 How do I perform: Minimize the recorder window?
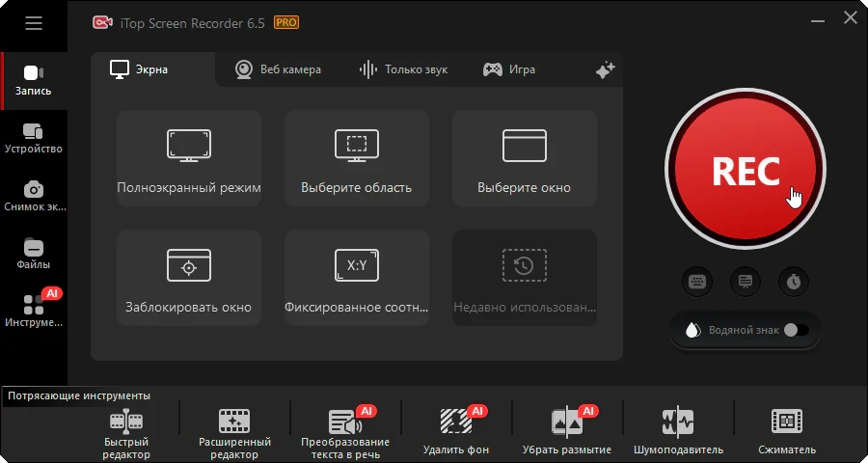tap(817, 22)
